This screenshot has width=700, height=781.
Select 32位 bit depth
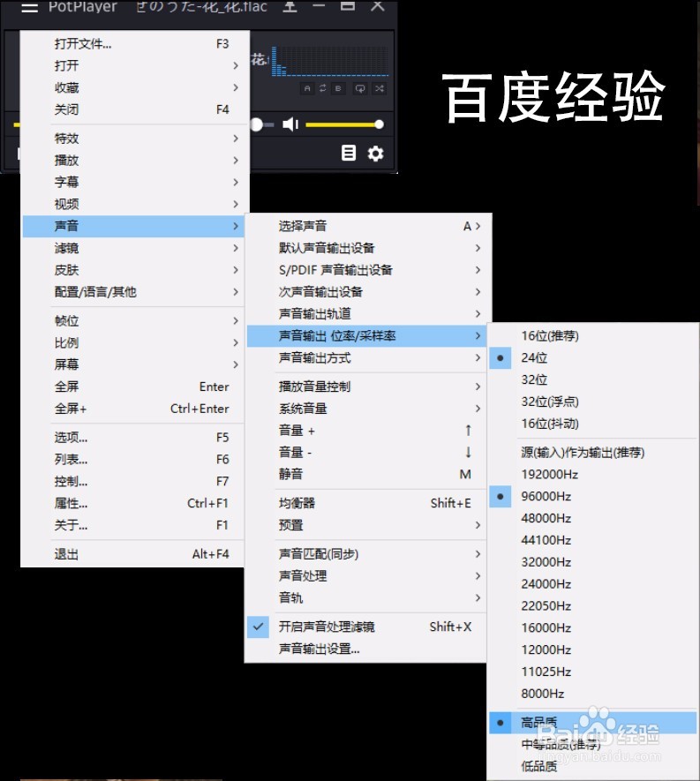click(593, 379)
